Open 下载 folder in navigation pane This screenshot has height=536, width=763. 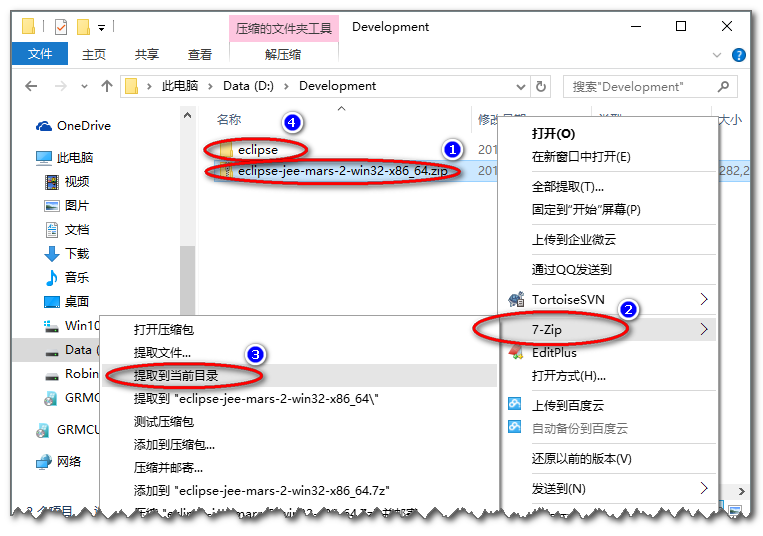tap(67, 253)
